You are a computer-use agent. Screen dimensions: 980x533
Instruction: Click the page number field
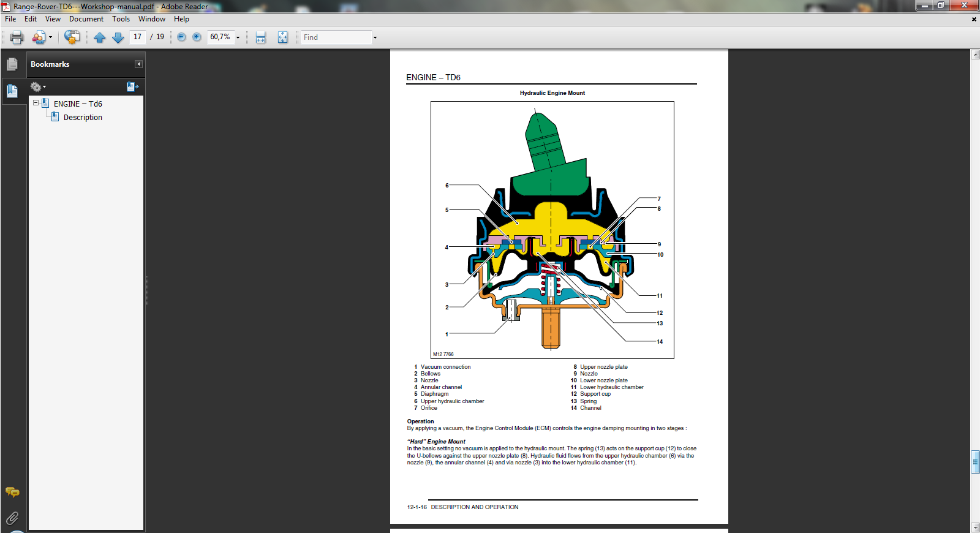138,37
